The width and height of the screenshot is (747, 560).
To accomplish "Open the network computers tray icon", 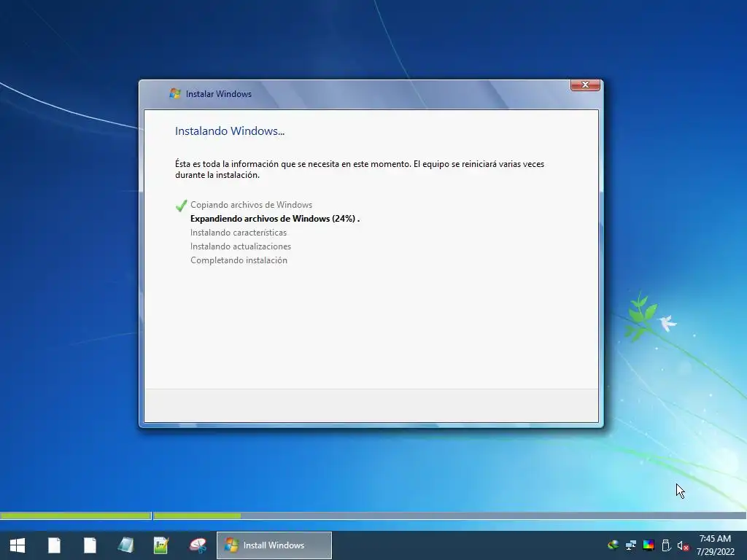I will pos(631,545).
